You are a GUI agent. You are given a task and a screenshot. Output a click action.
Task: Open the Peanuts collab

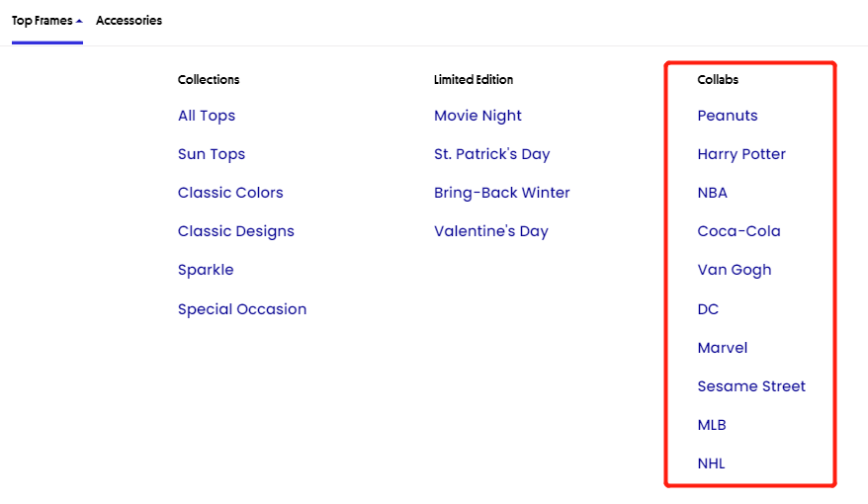728,116
